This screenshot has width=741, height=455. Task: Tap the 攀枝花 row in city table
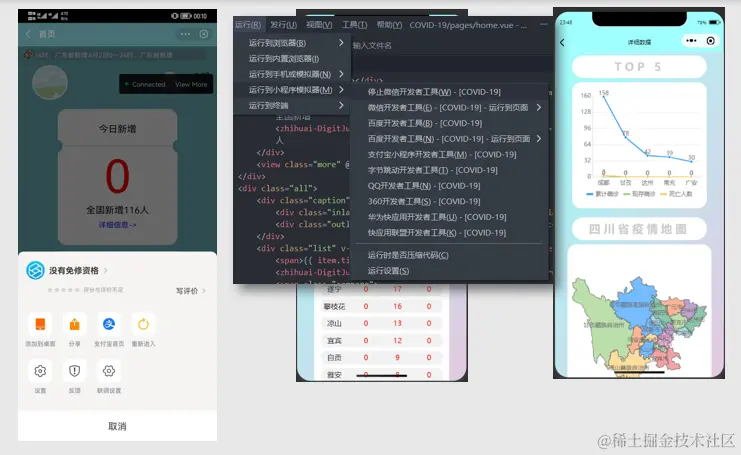pyautogui.click(x=381, y=306)
